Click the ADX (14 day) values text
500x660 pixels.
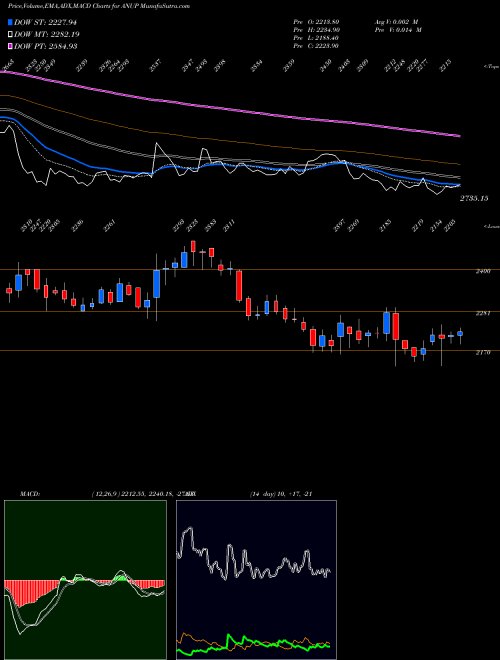tap(281, 494)
